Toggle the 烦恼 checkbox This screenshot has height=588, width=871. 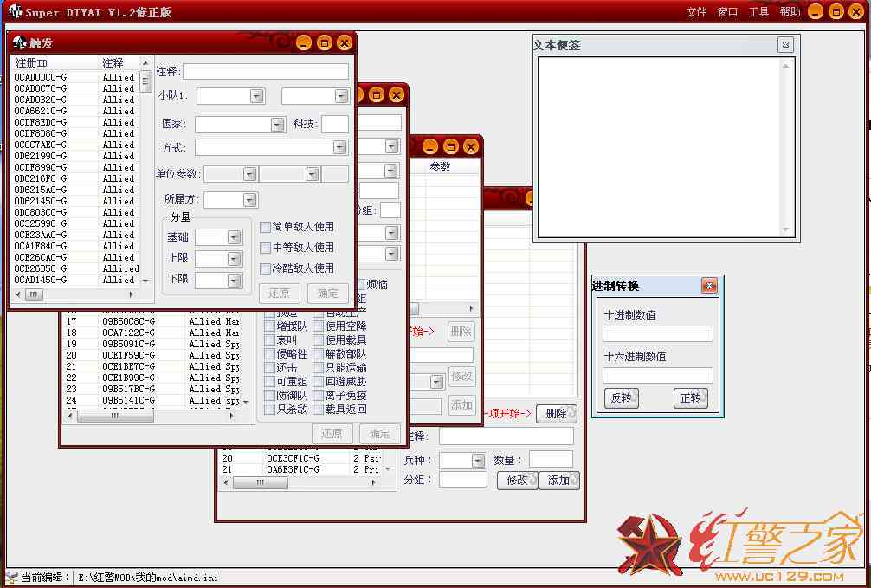pos(361,285)
